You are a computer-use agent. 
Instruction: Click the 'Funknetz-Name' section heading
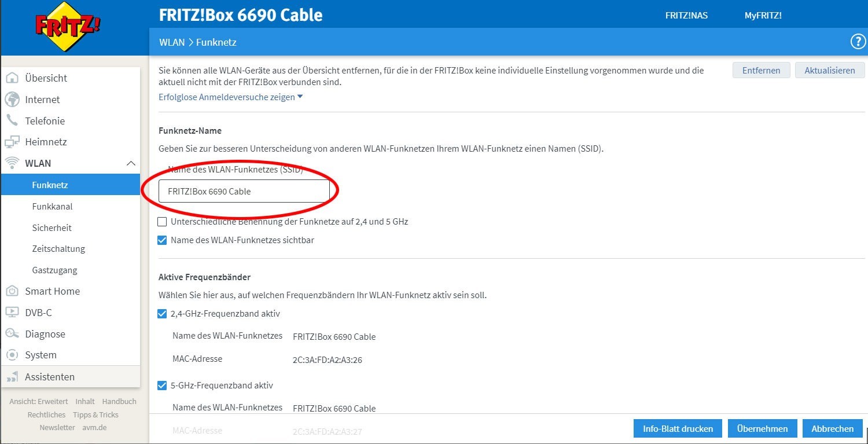[x=190, y=131]
